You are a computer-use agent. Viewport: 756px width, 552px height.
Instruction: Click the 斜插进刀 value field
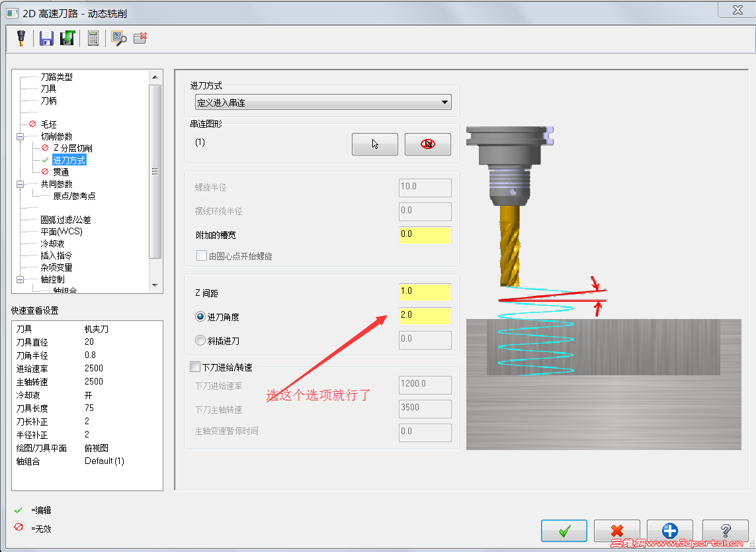click(x=425, y=340)
